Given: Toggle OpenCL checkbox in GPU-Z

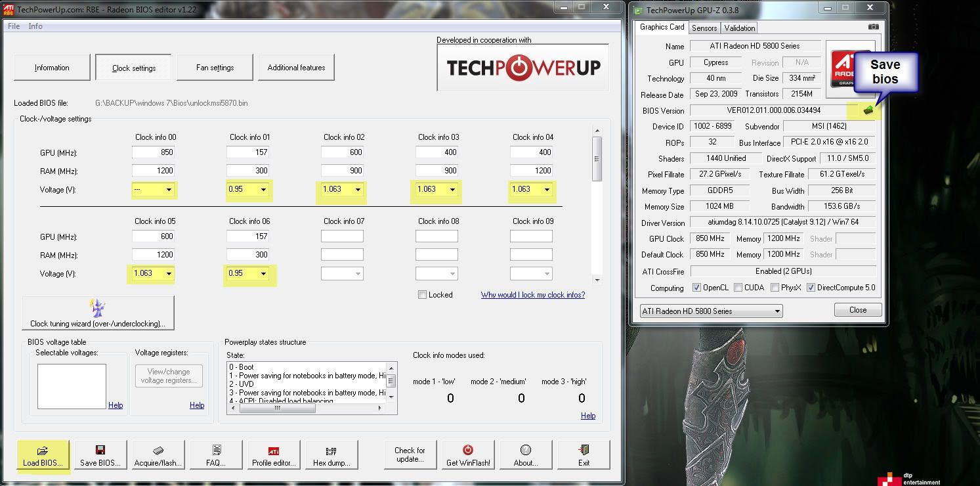Looking at the screenshot, I should [x=697, y=288].
